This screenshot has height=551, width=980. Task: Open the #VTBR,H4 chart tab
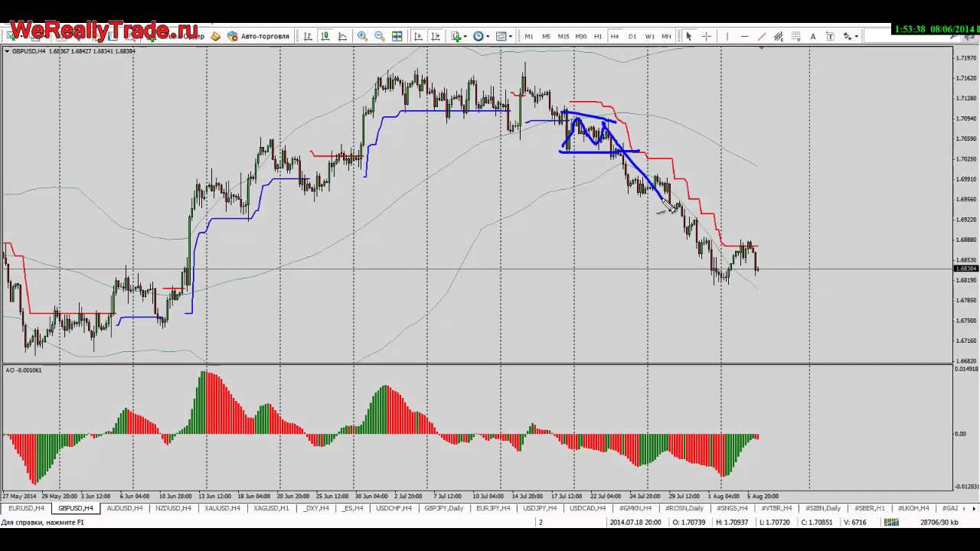pyautogui.click(x=776, y=508)
